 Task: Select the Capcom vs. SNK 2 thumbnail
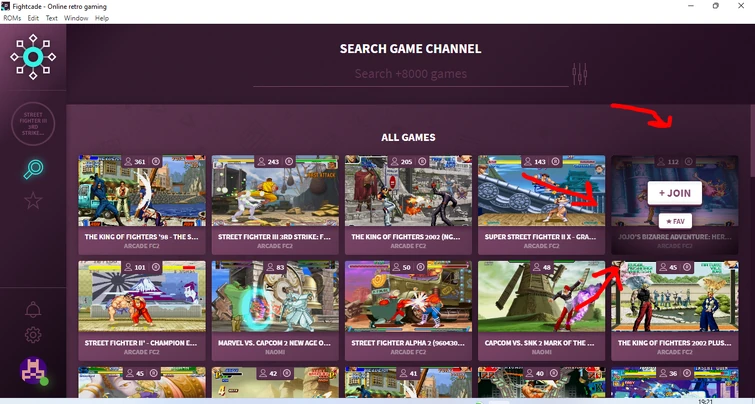(x=542, y=296)
